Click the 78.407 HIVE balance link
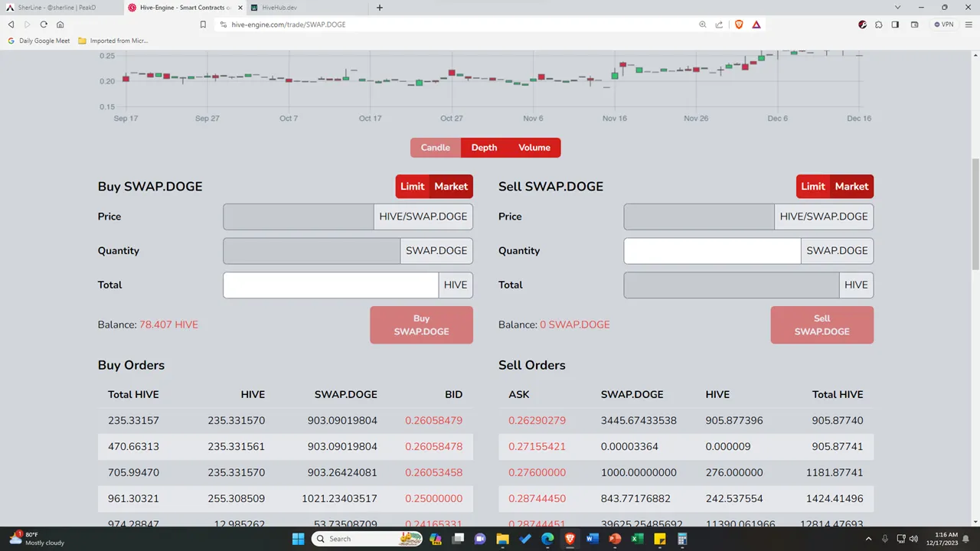The height and width of the screenshot is (551, 980). 168,324
